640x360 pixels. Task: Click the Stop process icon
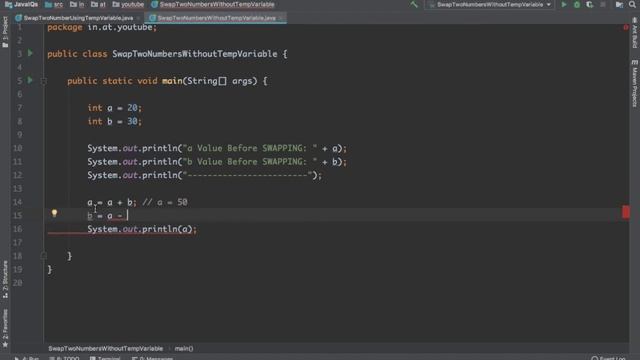(603, 4)
